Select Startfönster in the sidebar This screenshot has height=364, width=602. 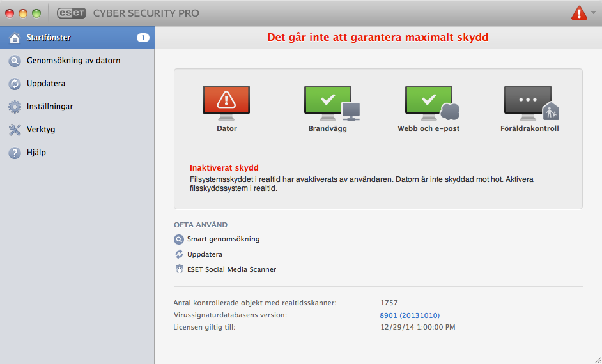click(x=77, y=38)
